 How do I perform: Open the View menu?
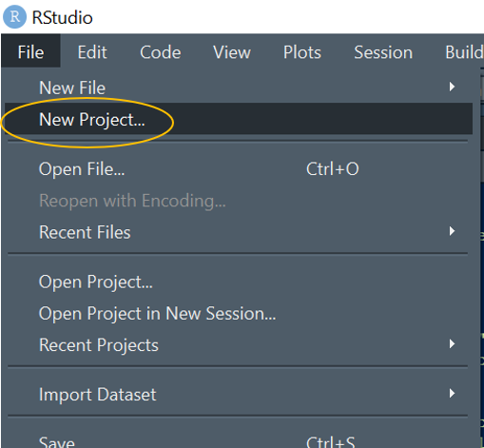pyautogui.click(x=232, y=52)
